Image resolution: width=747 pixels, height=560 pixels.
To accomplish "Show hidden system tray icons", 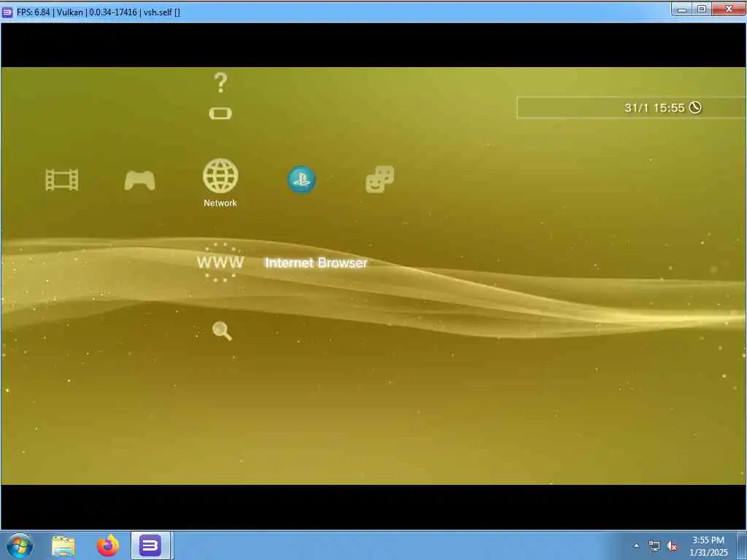I will pos(636,545).
